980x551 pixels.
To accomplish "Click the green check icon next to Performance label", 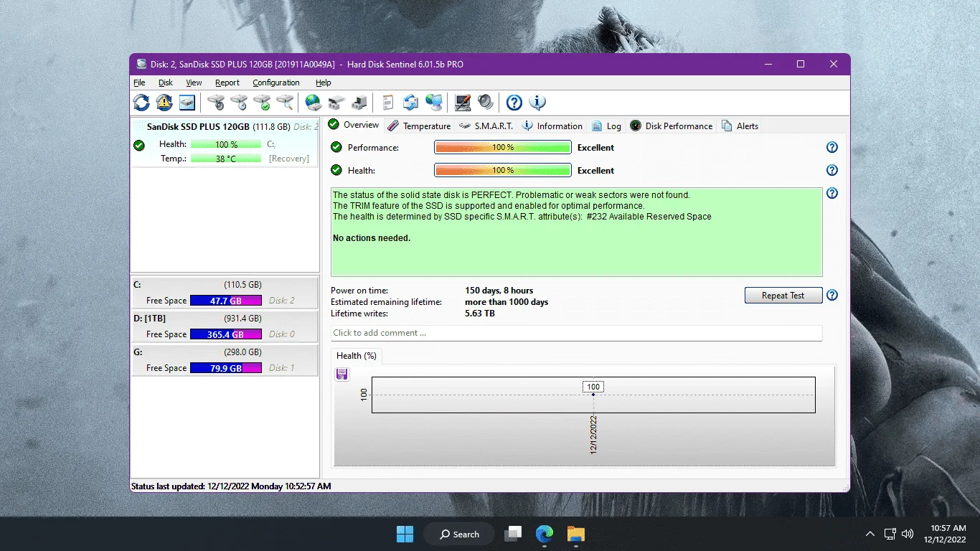I will pyautogui.click(x=336, y=147).
